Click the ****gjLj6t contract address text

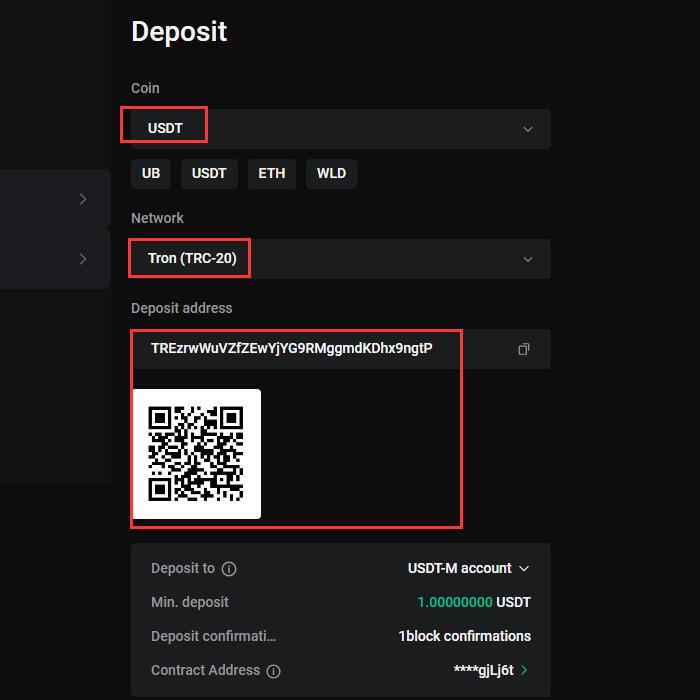click(x=483, y=670)
